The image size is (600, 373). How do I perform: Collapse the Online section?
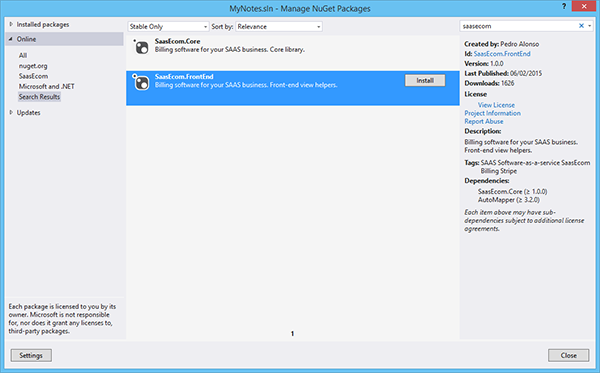11,39
